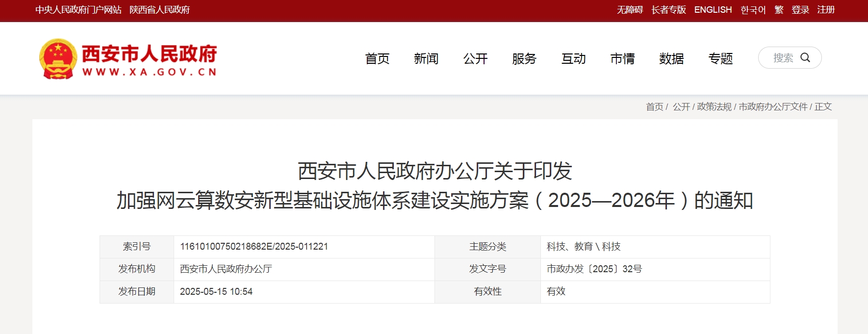Click validity value 有效
868x334 pixels.
(556, 292)
